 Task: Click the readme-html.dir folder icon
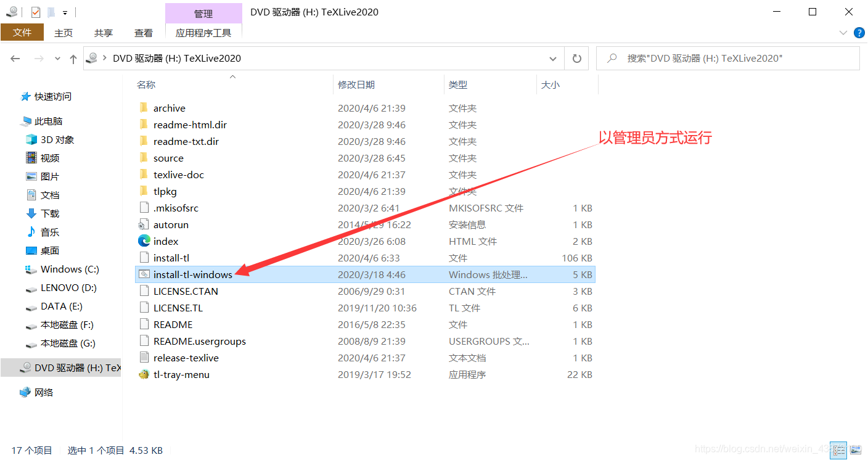[x=144, y=125]
